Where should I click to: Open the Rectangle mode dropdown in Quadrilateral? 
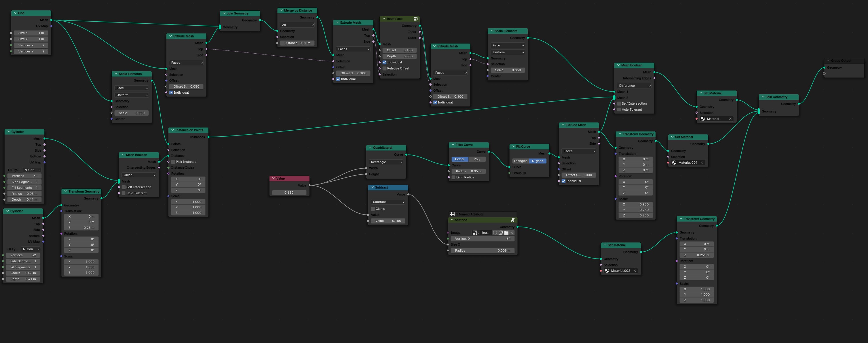386,162
